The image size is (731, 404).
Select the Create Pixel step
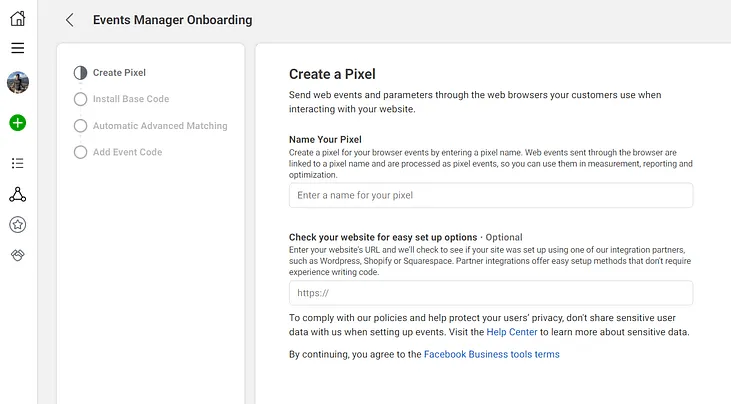point(119,73)
